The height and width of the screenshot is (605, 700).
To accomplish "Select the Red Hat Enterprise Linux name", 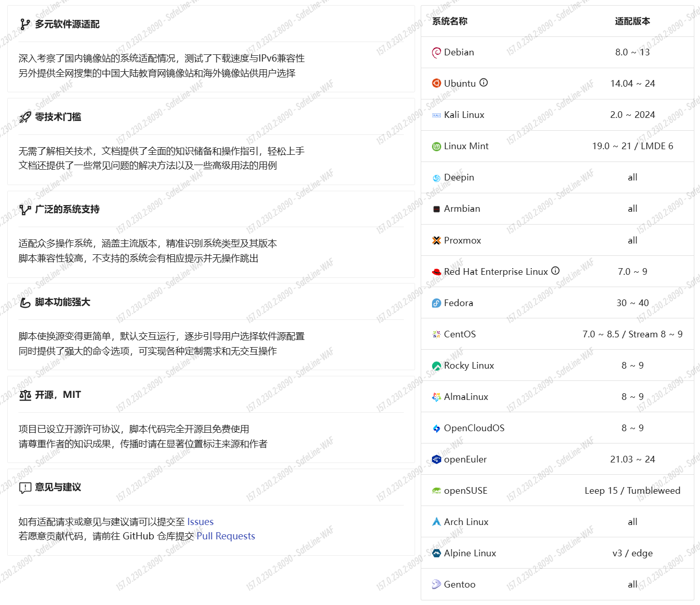I will tap(496, 272).
